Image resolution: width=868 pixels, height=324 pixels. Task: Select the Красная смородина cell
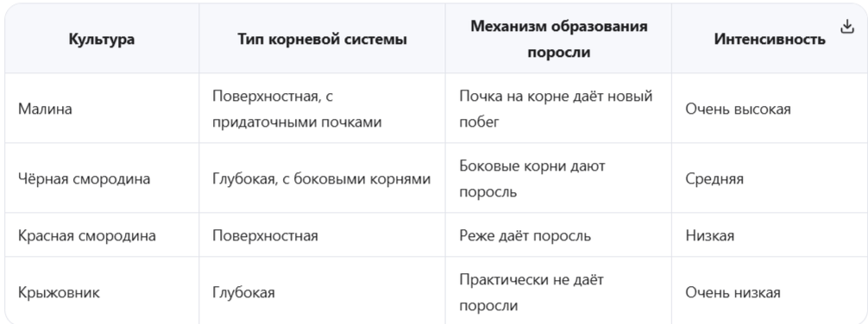click(87, 235)
